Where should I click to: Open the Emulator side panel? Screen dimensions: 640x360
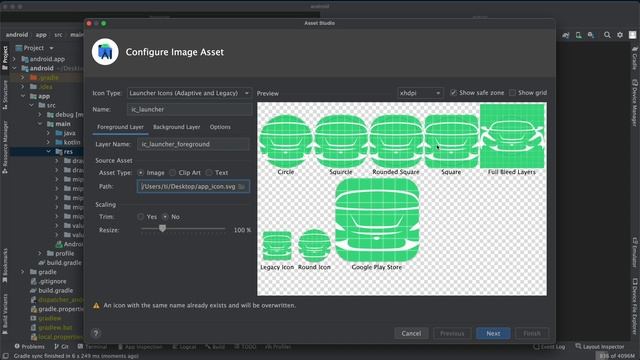[635, 252]
